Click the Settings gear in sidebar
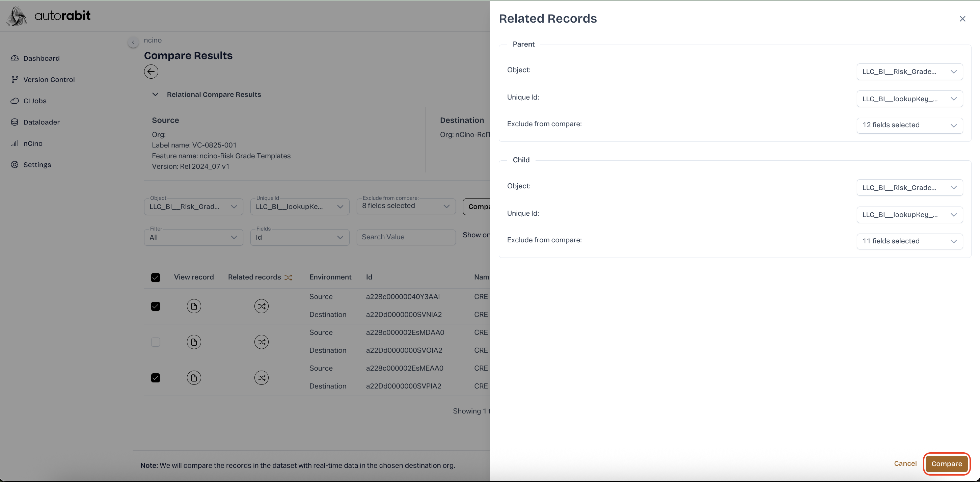 point(15,164)
